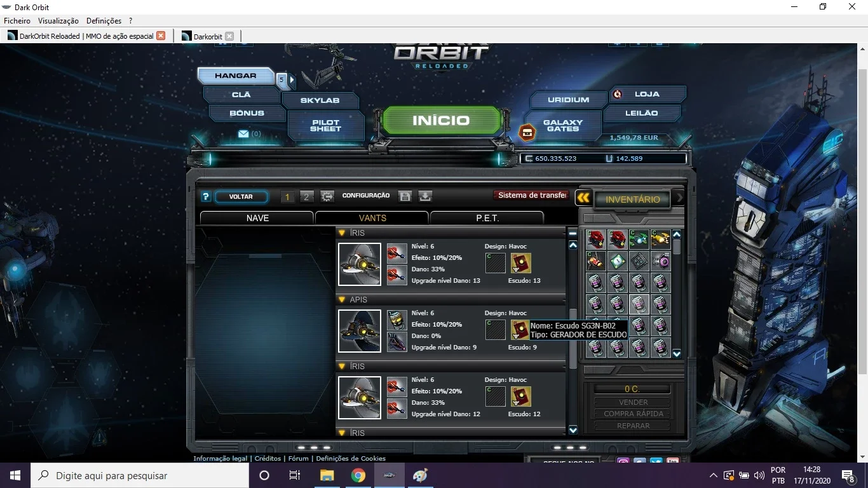Open the mail envelope icon
Screen dimensions: 868x488
[243, 134]
